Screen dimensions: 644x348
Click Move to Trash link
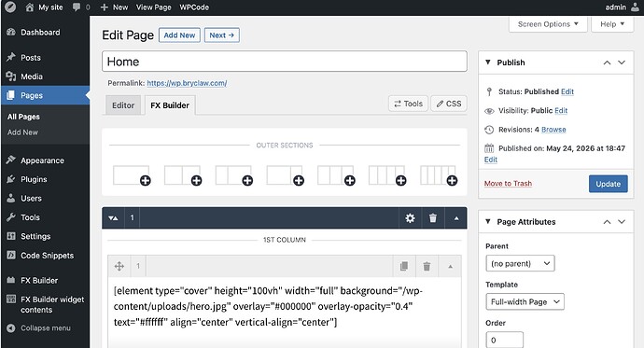(508, 184)
